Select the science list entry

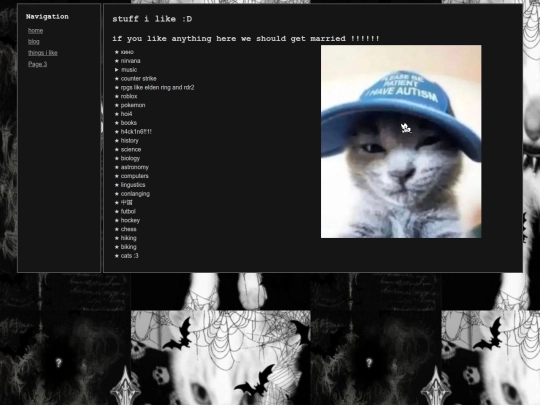[x=131, y=149]
